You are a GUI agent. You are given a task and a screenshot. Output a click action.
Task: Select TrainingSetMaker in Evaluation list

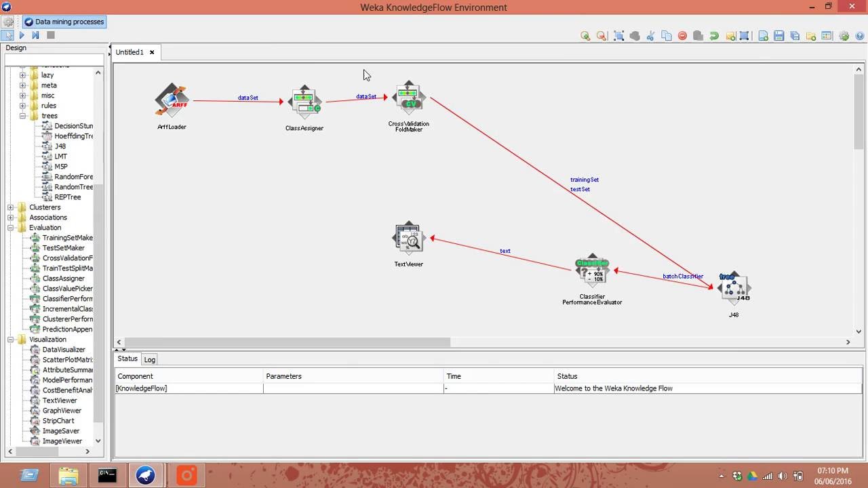pos(67,238)
